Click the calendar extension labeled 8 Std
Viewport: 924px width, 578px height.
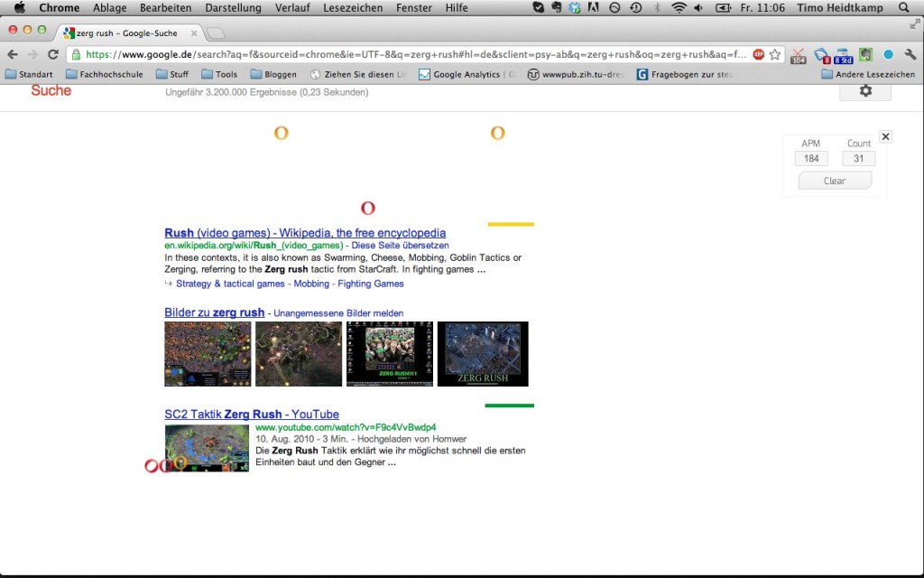(x=844, y=55)
